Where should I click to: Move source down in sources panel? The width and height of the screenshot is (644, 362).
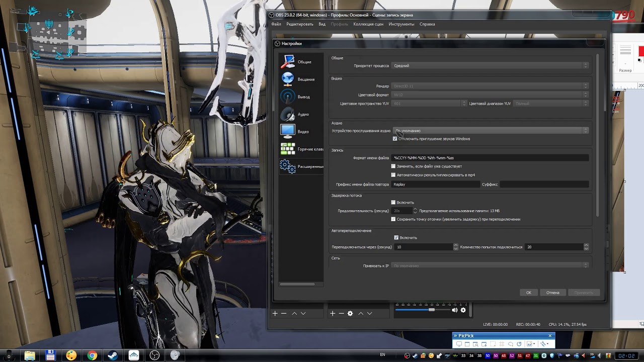pos(370,313)
